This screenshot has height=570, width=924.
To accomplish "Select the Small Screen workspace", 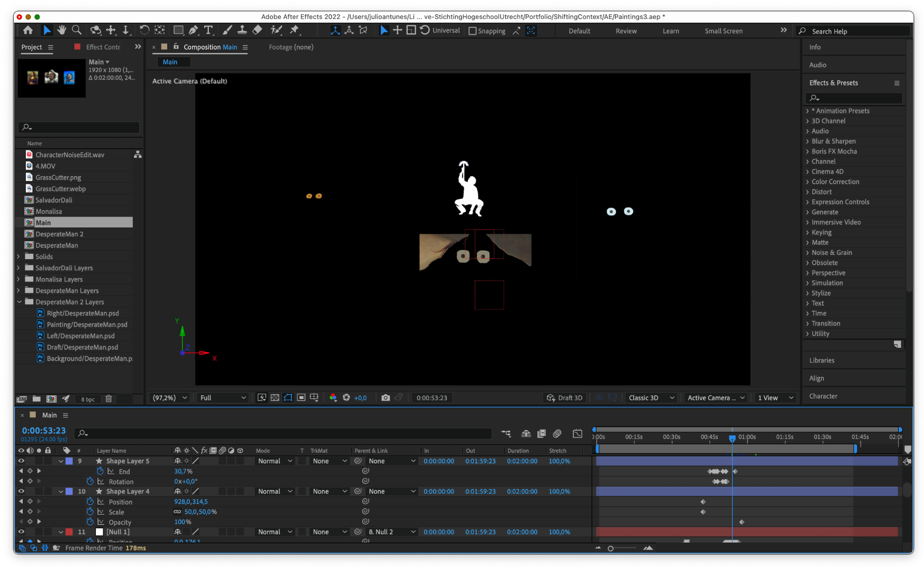I will pyautogui.click(x=724, y=31).
